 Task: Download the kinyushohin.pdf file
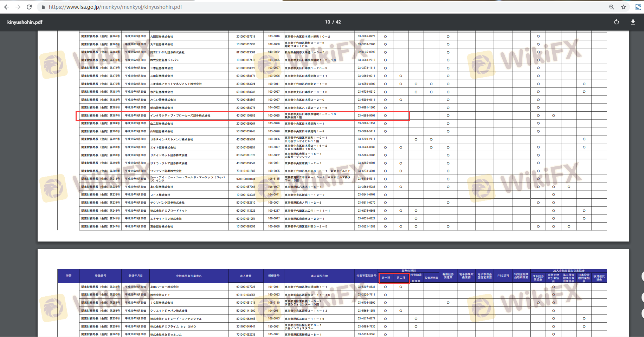click(x=633, y=22)
